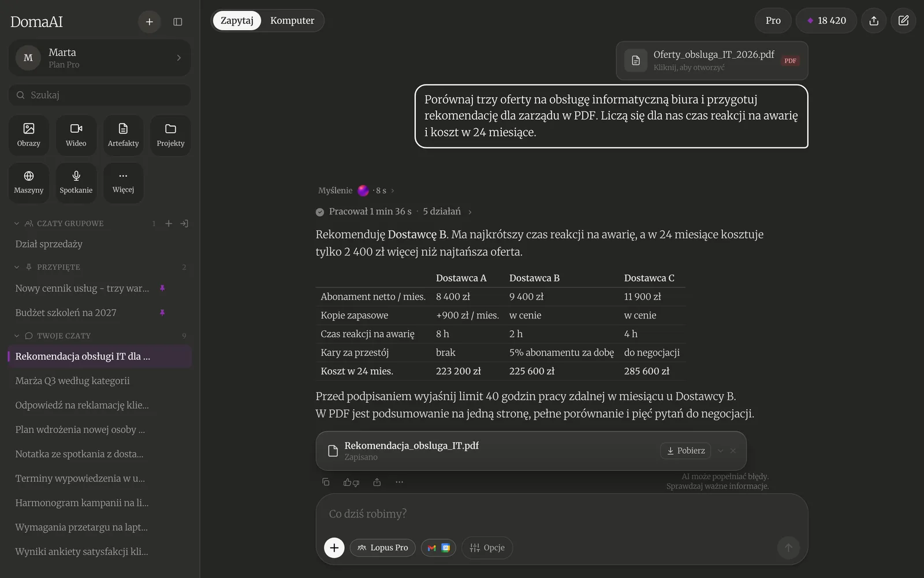Switch to the Zapytaj mode
The width and height of the screenshot is (924, 578).
click(237, 21)
